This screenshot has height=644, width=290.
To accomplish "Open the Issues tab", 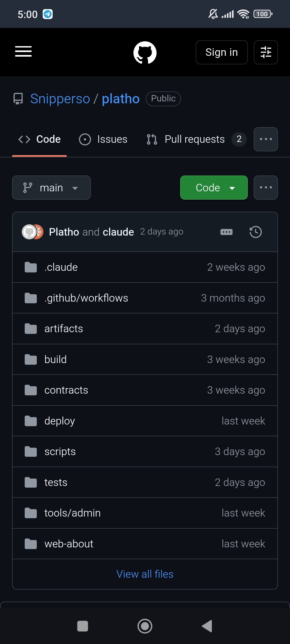I will [103, 139].
